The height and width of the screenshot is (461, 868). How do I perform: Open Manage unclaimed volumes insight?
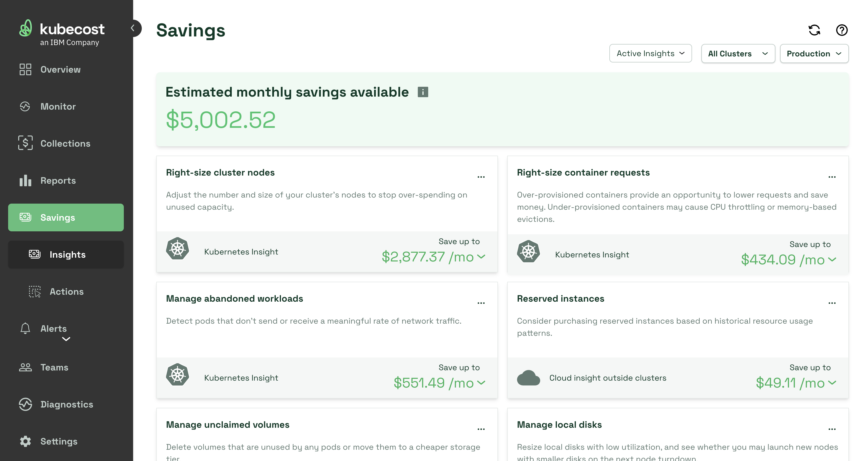[x=227, y=425]
